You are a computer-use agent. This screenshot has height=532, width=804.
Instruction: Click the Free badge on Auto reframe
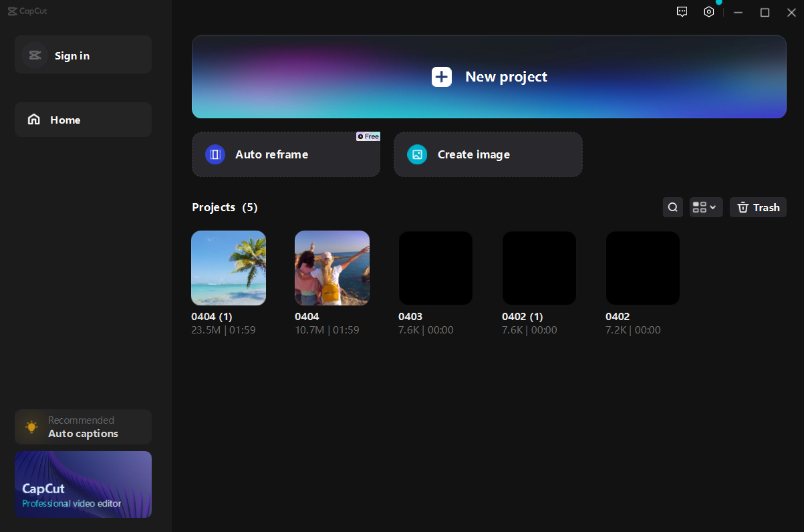[x=368, y=136]
